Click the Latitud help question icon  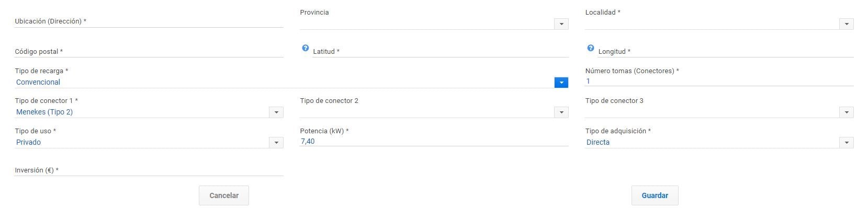point(306,48)
